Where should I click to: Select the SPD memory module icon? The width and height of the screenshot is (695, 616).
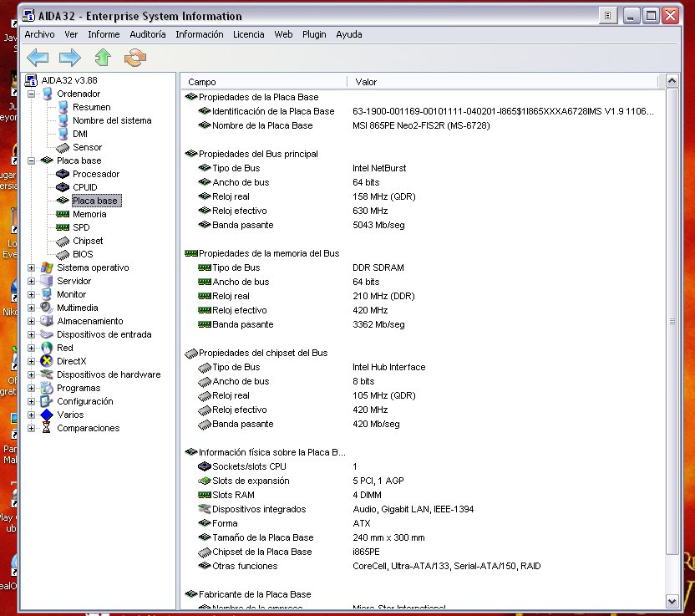(x=63, y=227)
